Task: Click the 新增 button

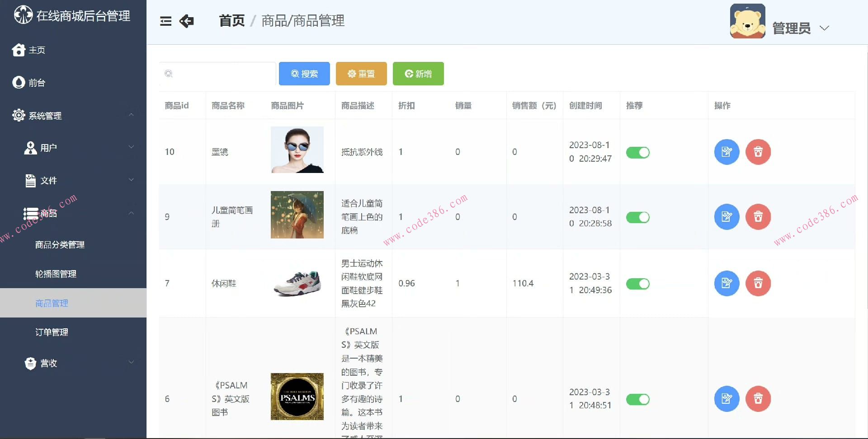Action: click(x=418, y=74)
